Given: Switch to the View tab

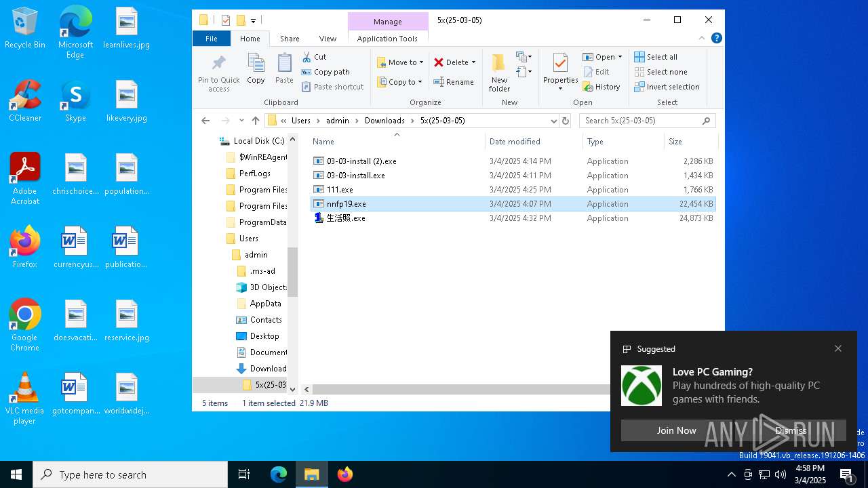Looking at the screenshot, I should 328,39.
